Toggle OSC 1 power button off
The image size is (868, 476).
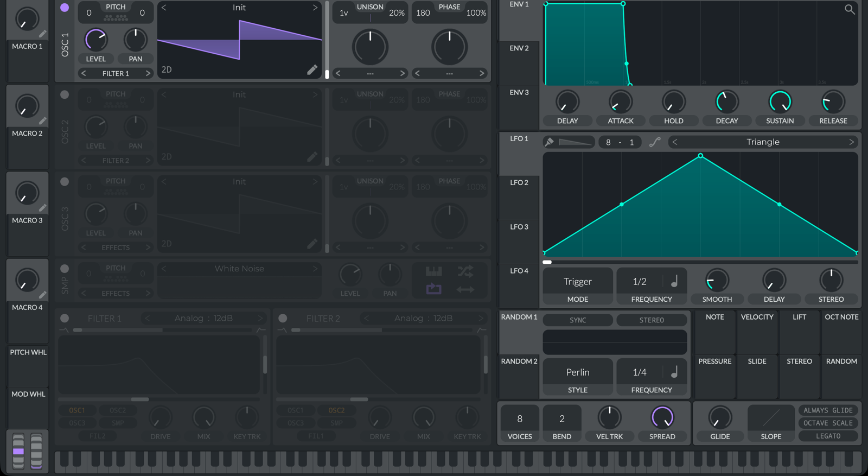click(65, 8)
